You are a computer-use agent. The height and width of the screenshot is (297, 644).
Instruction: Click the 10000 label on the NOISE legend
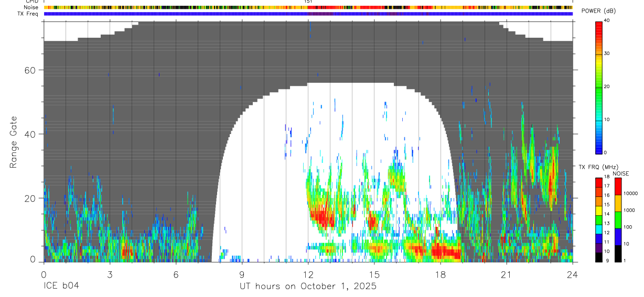coord(630,193)
